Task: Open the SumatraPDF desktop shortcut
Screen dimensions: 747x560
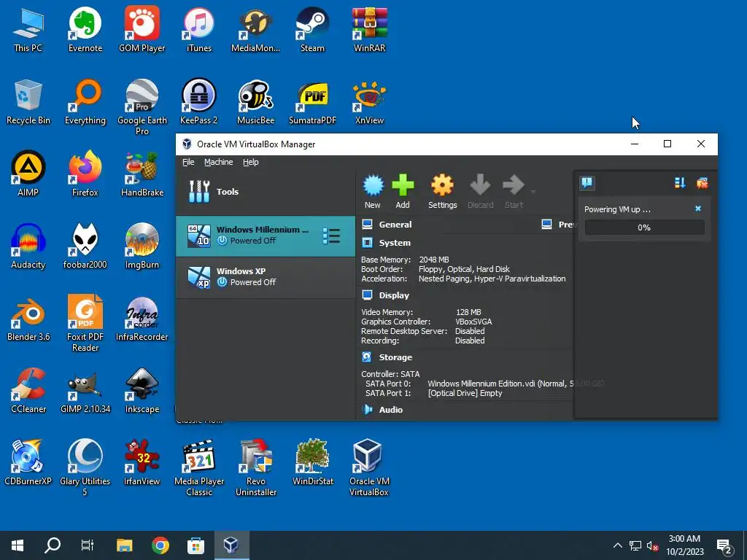Action: tap(312, 101)
